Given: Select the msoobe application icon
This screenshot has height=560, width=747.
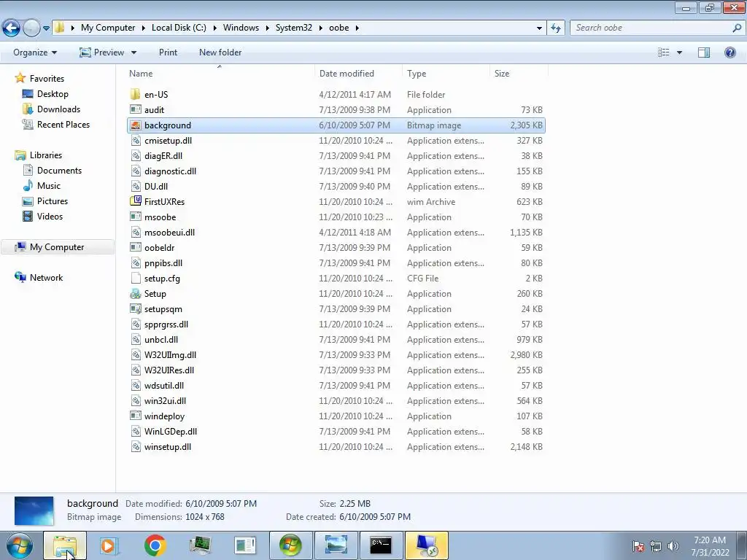Looking at the screenshot, I should coord(135,217).
